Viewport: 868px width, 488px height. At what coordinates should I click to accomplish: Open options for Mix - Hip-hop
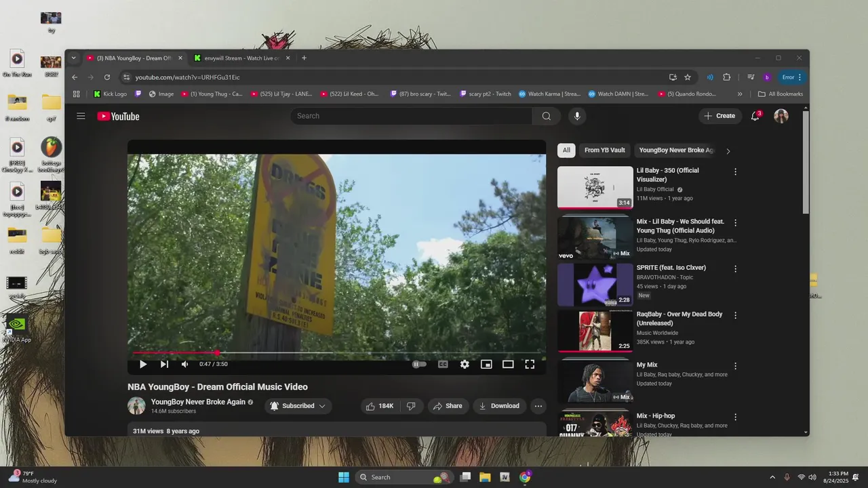(735, 417)
